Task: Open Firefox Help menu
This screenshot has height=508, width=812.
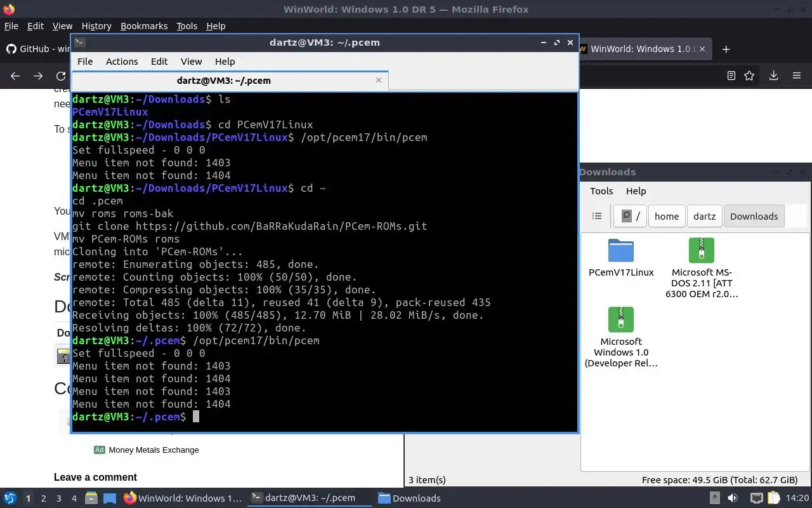Action: (x=216, y=26)
